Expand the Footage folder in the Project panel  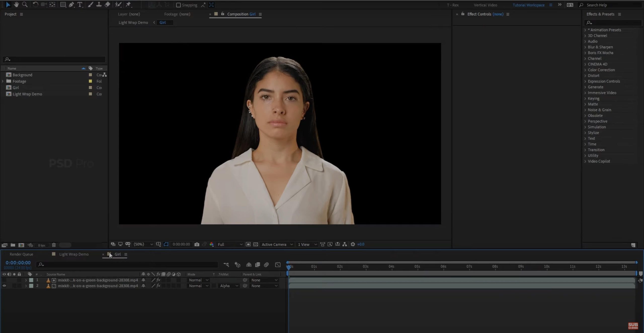coord(3,81)
